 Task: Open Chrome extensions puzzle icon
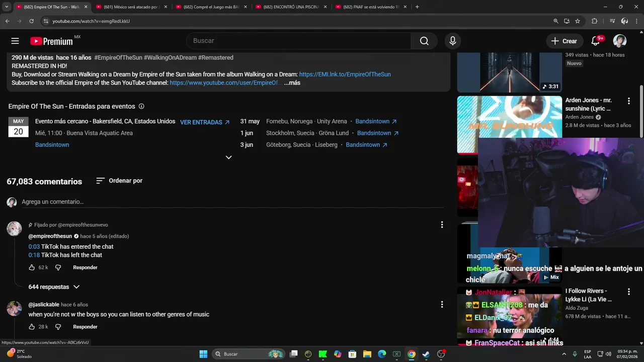click(x=594, y=21)
